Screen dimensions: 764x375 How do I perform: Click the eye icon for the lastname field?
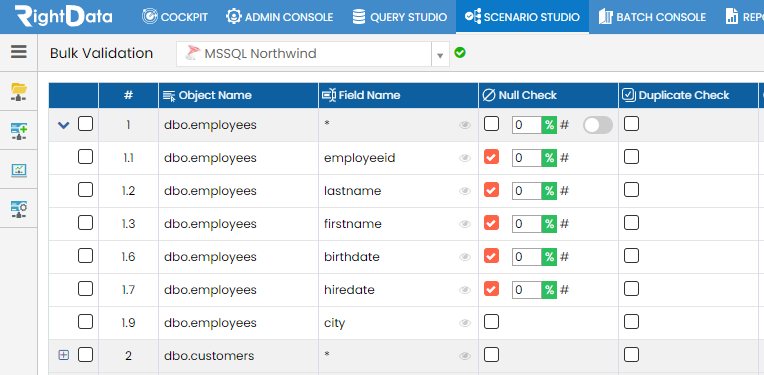coord(465,191)
